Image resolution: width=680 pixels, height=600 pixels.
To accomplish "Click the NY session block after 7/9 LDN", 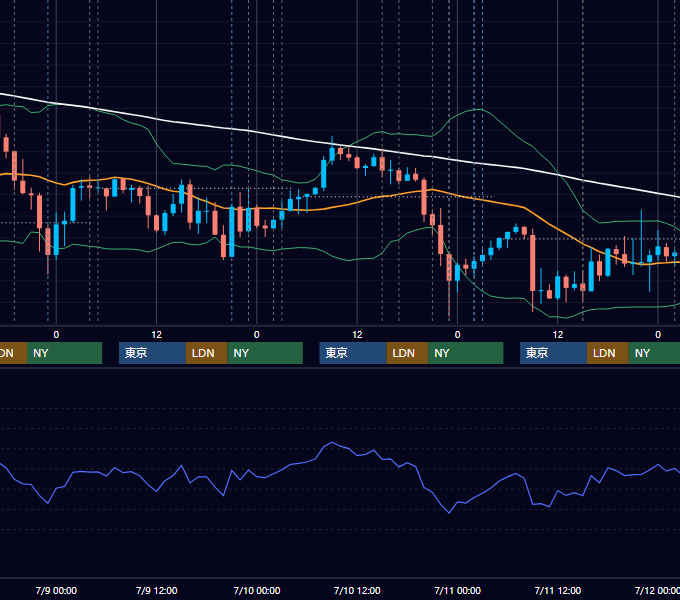I will pos(265,353).
